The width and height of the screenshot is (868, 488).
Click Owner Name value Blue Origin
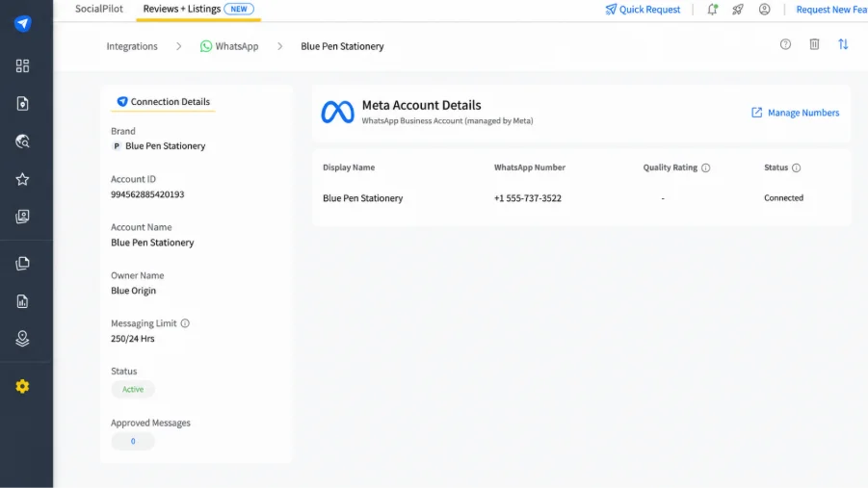coord(133,291)
